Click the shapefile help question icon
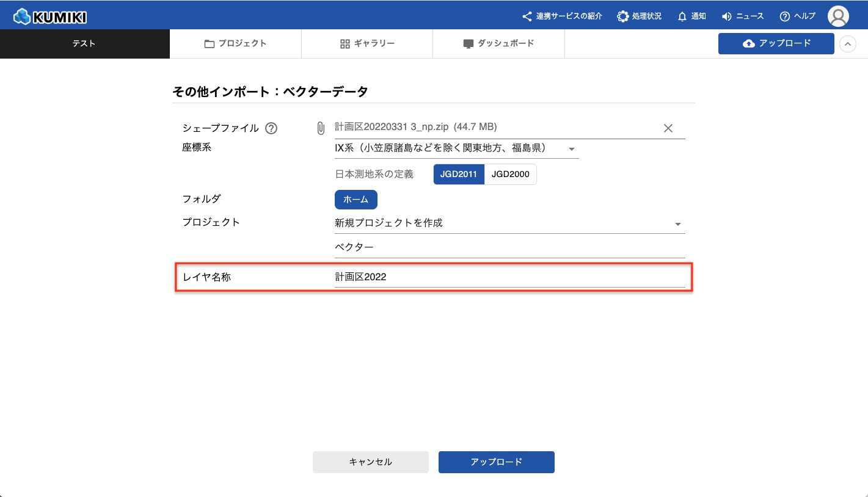 272,128
